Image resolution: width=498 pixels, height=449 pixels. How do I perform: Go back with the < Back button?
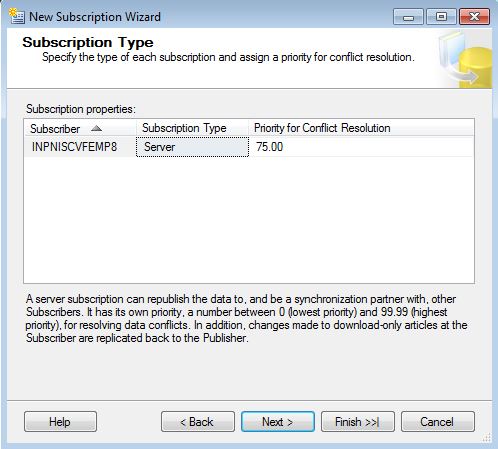[198, 422]
